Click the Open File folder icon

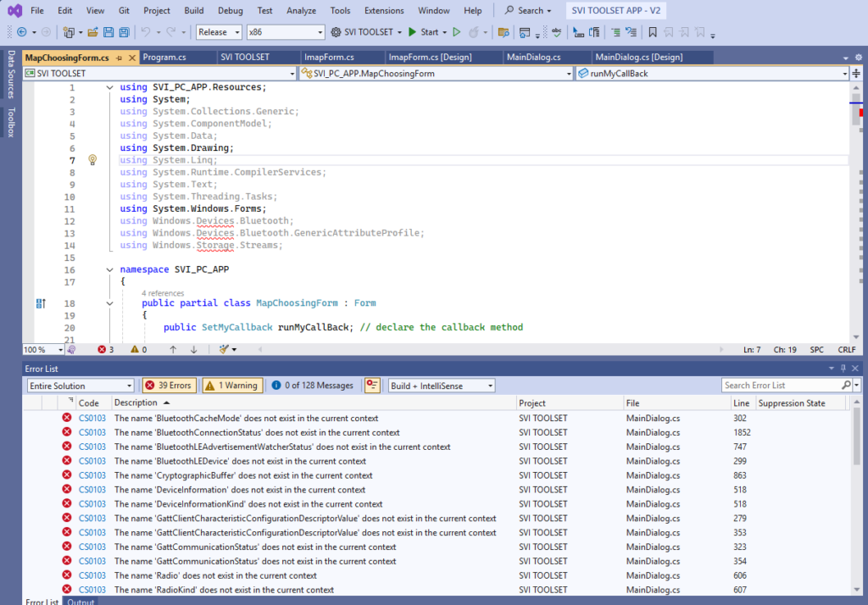click(x=92, y=32)
